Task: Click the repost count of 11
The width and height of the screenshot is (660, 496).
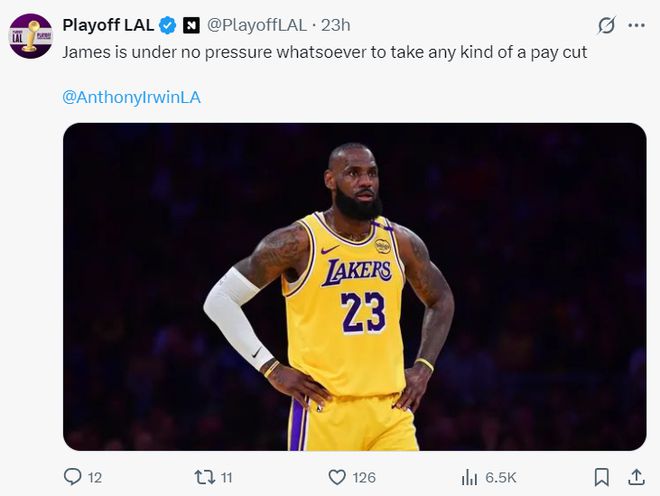Action: pos(226,478)
